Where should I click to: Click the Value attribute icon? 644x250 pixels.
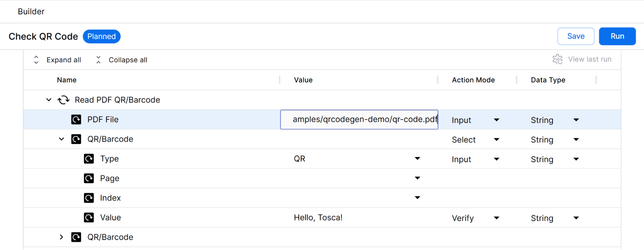point(89,217)
